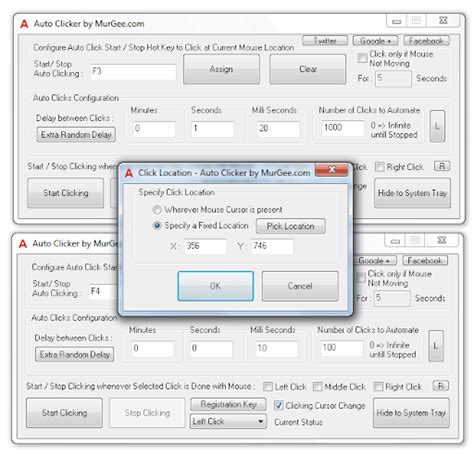Confirm the Click Location dialog with OK

(215, 286)
